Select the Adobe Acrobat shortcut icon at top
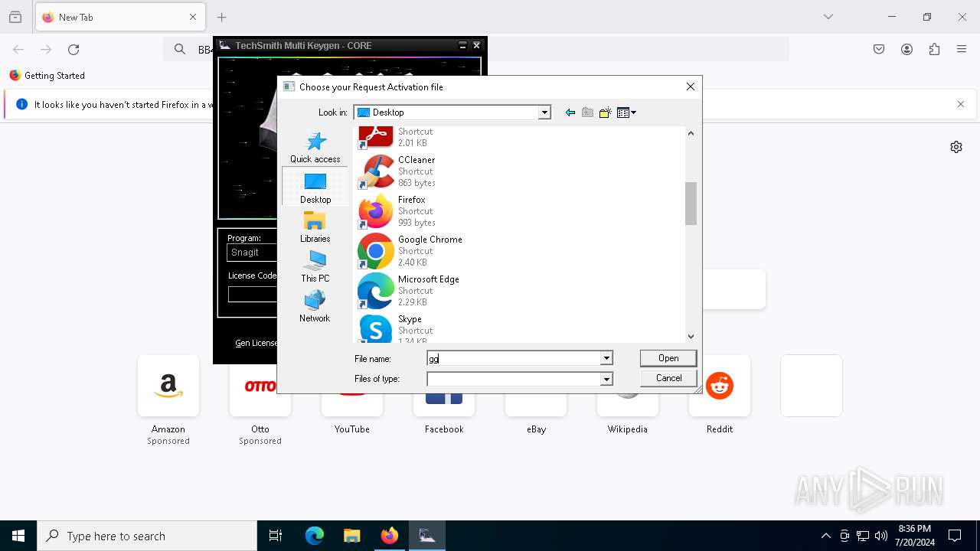980x551 pixels. [375, 138]
